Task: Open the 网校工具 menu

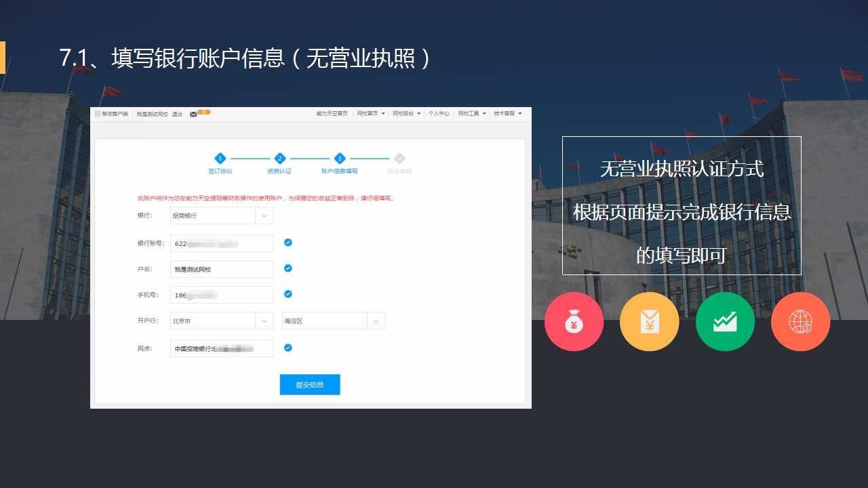Action: tap(471, 114)
